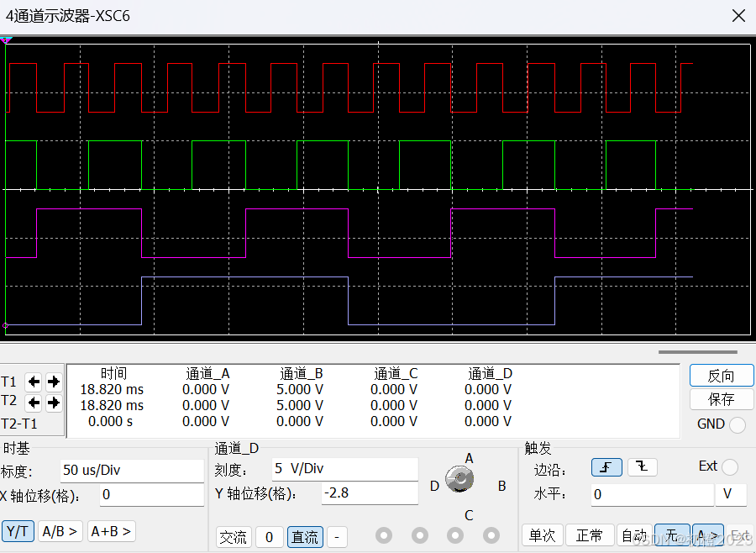Viewport: 756px width, 553px height.
Task: Click the second channel terminal connector
Action: [x=419, y=535]
